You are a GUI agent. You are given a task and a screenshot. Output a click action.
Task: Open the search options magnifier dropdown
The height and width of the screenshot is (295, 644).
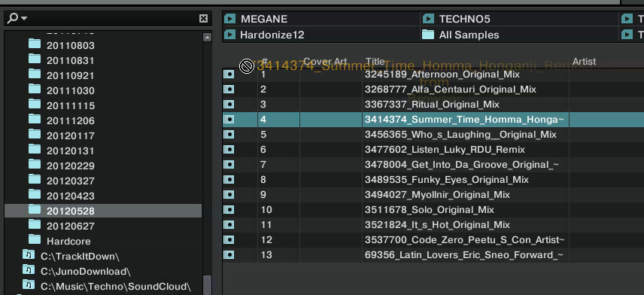(x=17, y=18)
